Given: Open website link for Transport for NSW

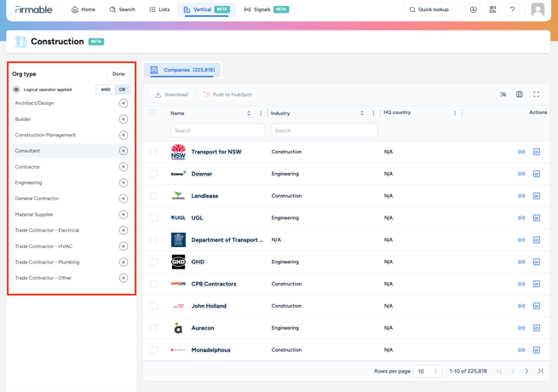Looking at the screenshot, I should [521, 152].
